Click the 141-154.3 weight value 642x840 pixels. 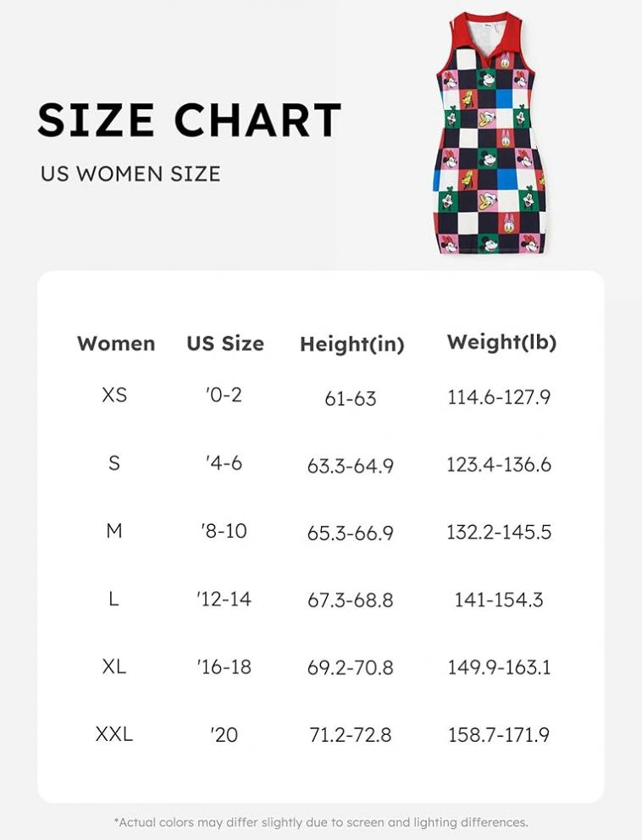point(499,600)
